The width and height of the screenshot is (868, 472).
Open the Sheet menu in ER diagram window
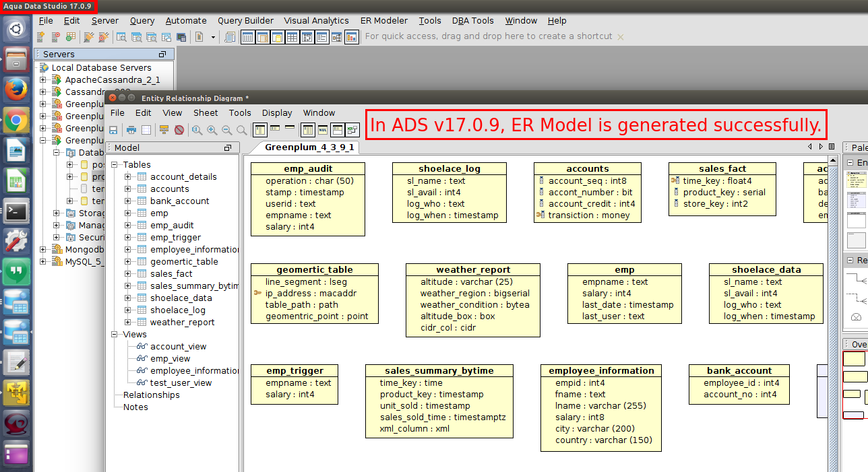(x=206, y=113)
